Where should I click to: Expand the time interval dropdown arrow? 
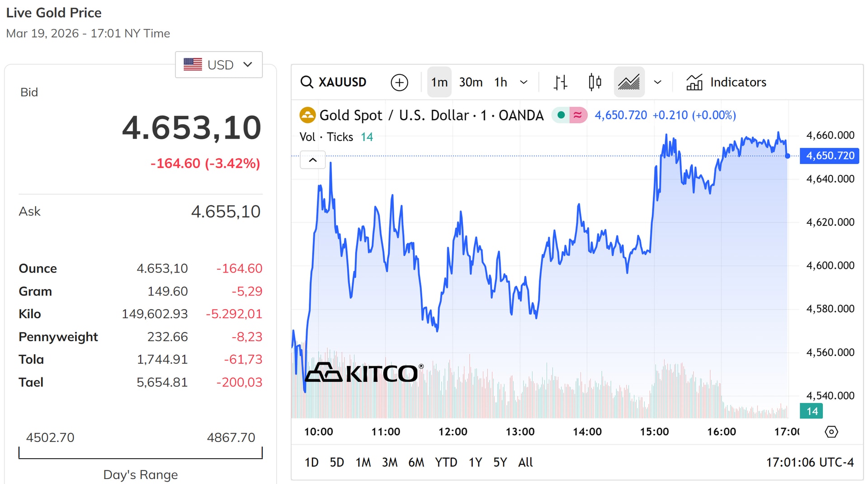[524, 82]
